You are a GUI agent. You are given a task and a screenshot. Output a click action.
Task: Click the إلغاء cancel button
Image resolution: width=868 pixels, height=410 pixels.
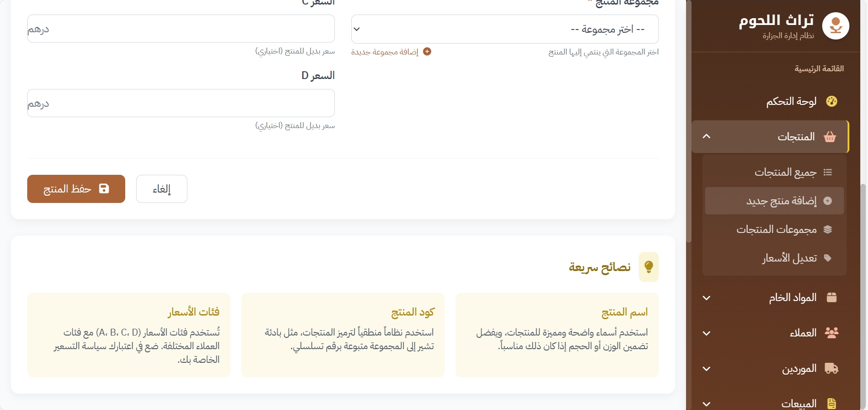coord(162,189)
